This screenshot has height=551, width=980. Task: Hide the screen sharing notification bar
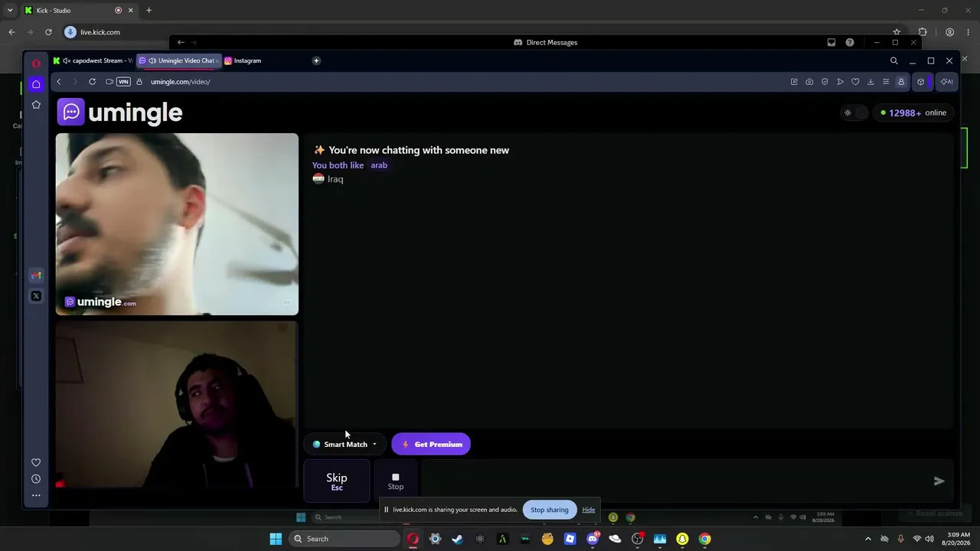(x=588, y=510)
